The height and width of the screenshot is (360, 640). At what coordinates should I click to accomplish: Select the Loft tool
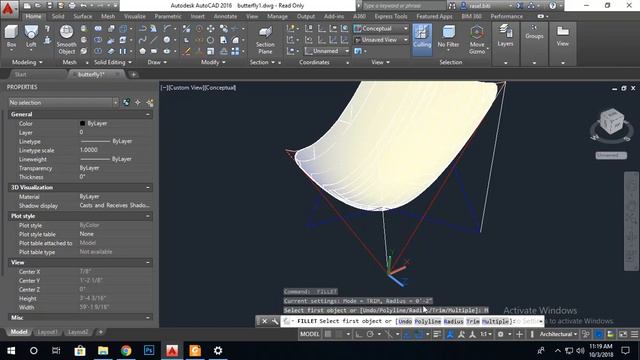coord(31,37)
